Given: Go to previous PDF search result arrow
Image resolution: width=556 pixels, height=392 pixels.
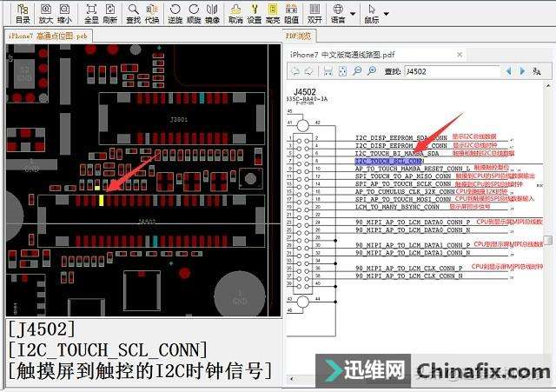Looking at the screenshot, I should [509, 71].
